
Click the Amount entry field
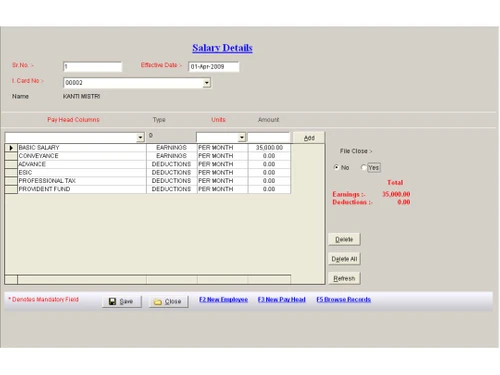[269, 137]
